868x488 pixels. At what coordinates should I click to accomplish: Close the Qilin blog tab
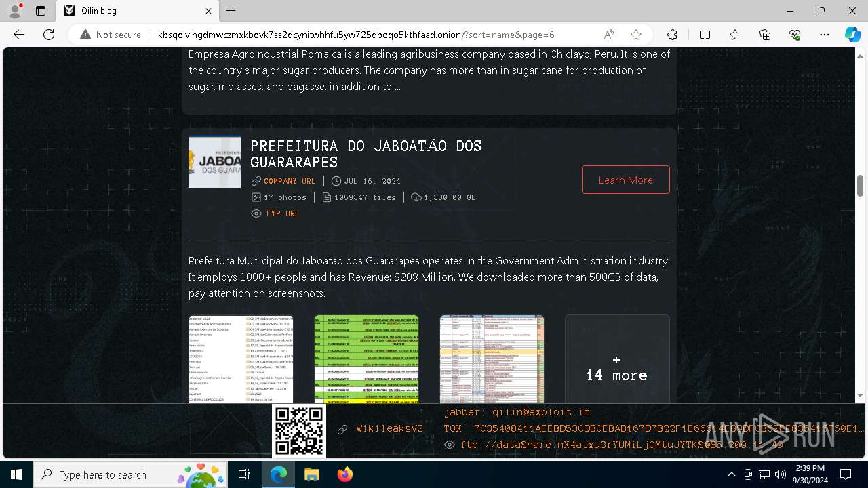(209, 11)
